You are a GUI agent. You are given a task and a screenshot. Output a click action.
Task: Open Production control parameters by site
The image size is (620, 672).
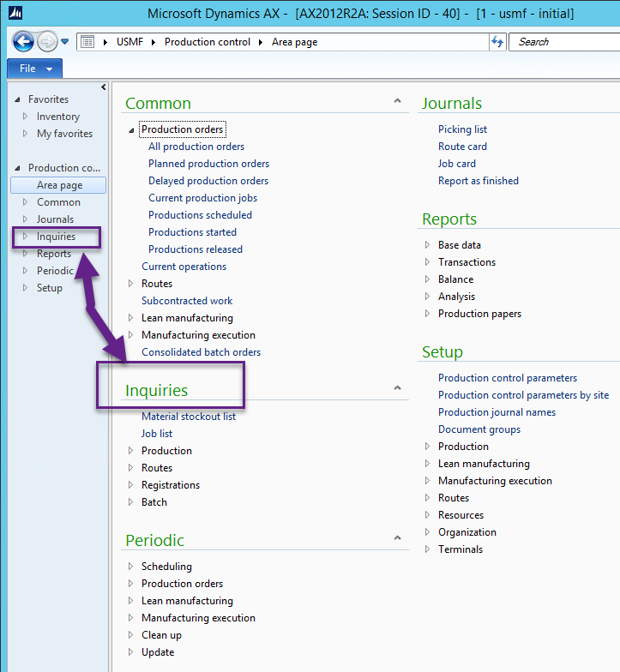523,395
